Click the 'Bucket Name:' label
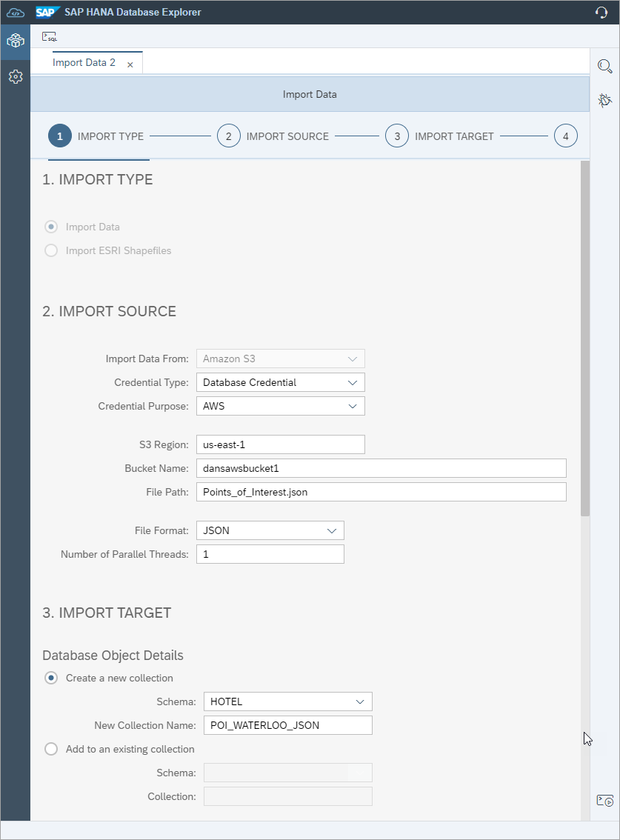The image size is (620, 840). (x=156, y=468)
